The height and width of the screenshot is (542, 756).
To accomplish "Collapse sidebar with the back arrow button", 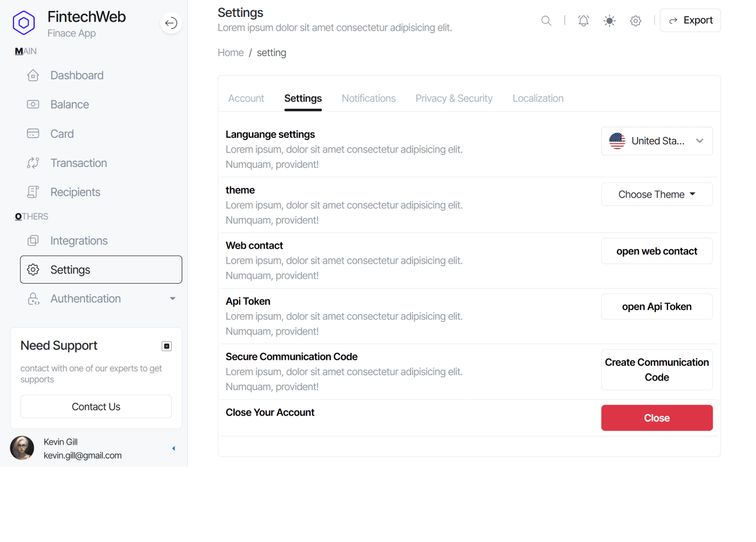I will pyautogui.click(x=171, y=23).
